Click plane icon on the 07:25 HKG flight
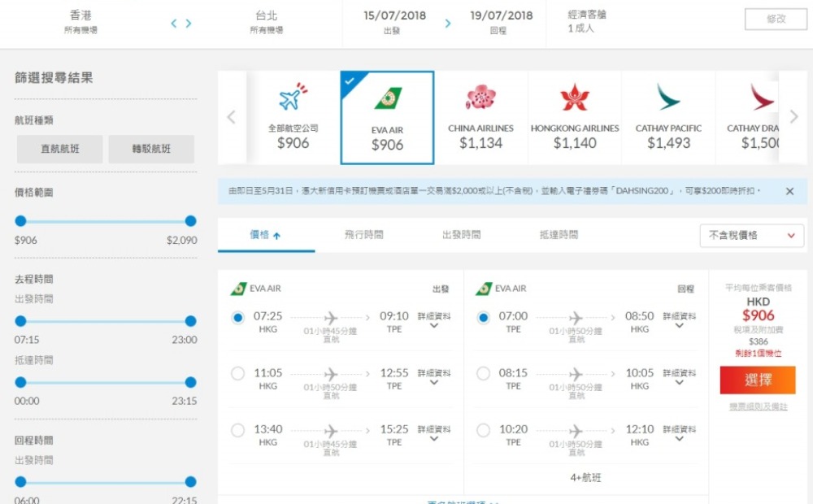Screen dimensions: 813x504 [x=331, y=317]
